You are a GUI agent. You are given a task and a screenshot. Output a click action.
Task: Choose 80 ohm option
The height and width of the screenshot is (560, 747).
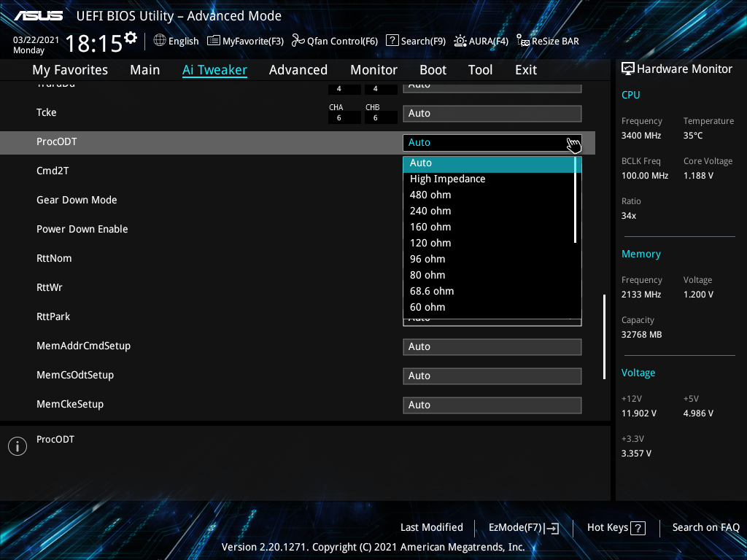pyautogui.click(x=489, y=275)
